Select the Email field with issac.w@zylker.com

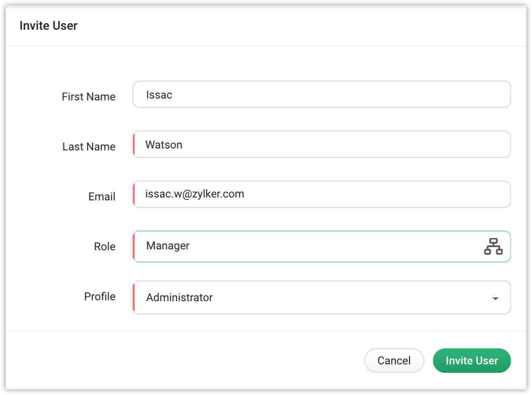click(x=322, y=194)
